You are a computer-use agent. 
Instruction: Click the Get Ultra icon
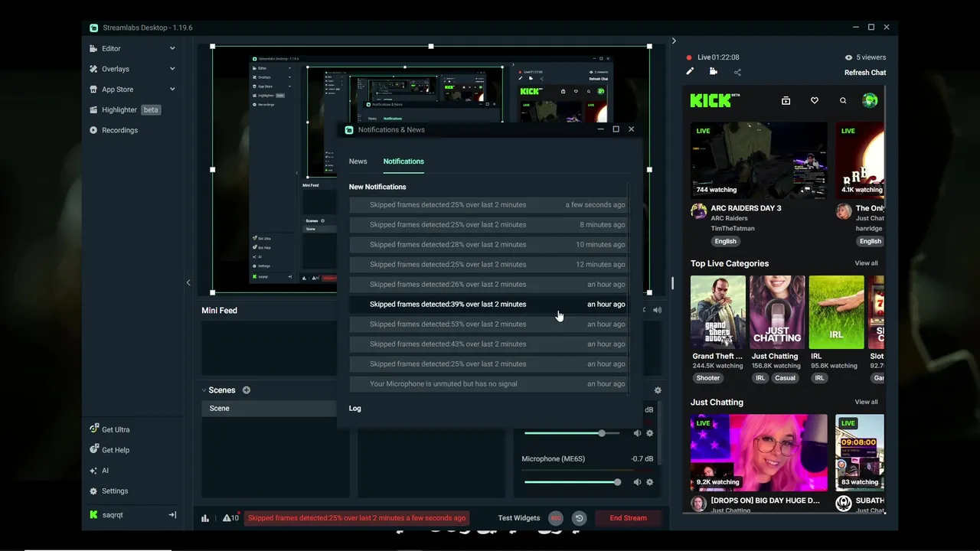[93, 429]
